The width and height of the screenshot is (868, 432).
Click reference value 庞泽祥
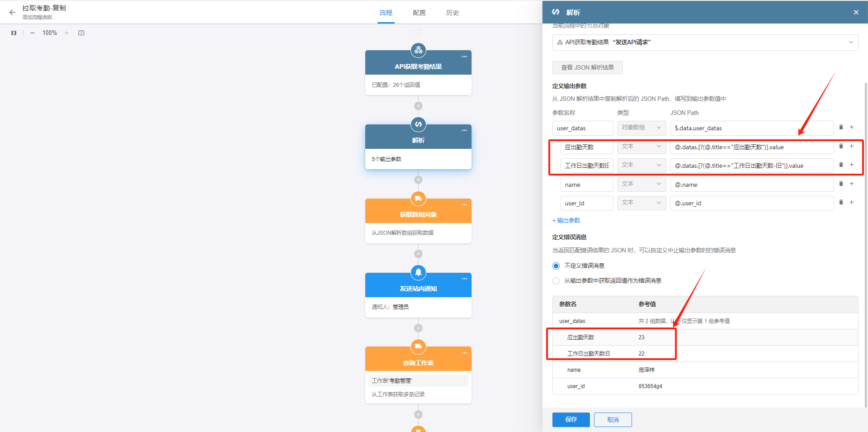(x=646, y=370)
